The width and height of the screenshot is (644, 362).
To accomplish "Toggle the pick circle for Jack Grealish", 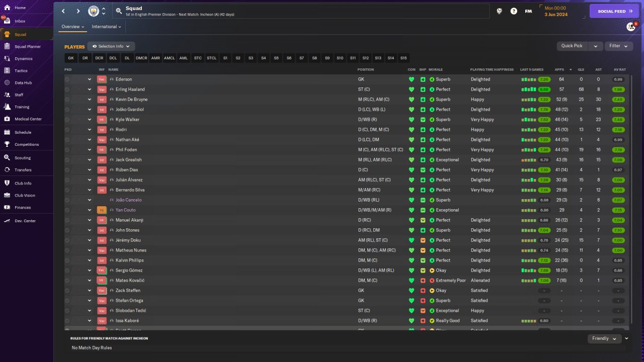I will tap(67, 159).
